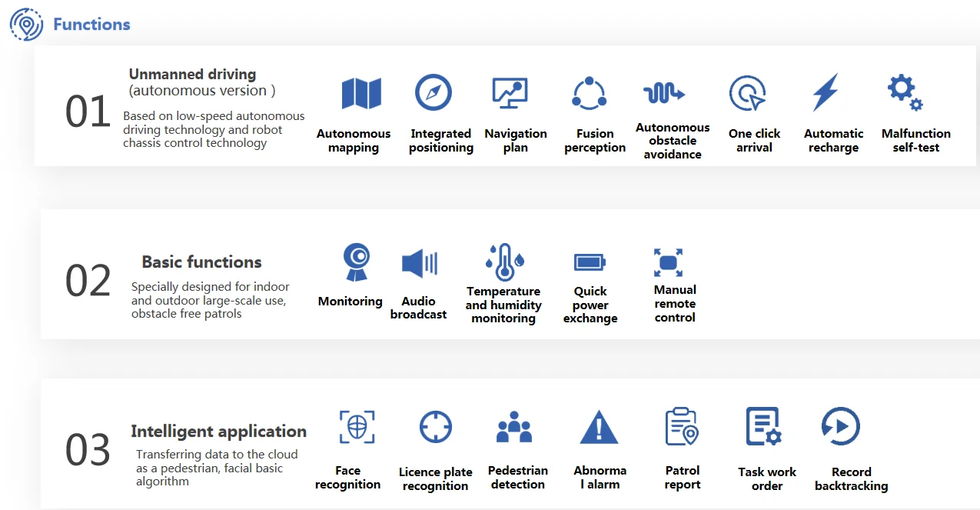Select the Pedestrian detection people icon

point(514,427)
